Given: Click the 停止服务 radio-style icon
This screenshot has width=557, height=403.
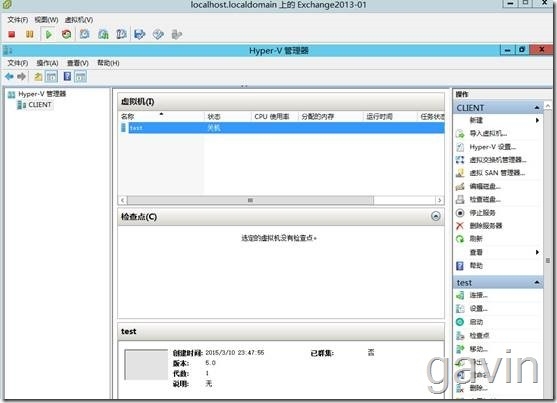Looking at the screenshot, I should (460, 213).
